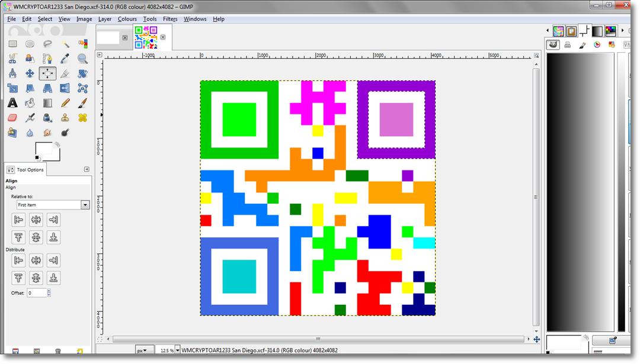The width and height of the screenshot is (640, 364).
Task: Switch to the QR code image tab
Action: point(146,37)
